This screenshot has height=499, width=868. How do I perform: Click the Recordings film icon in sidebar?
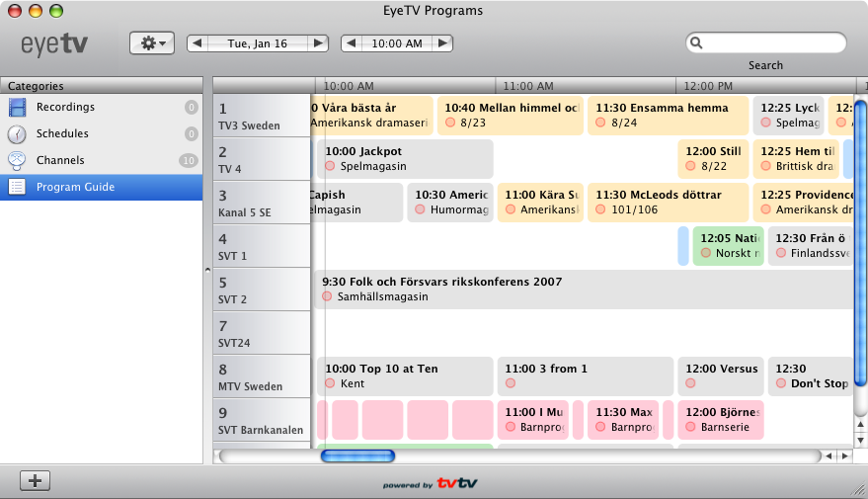point(18,107)
